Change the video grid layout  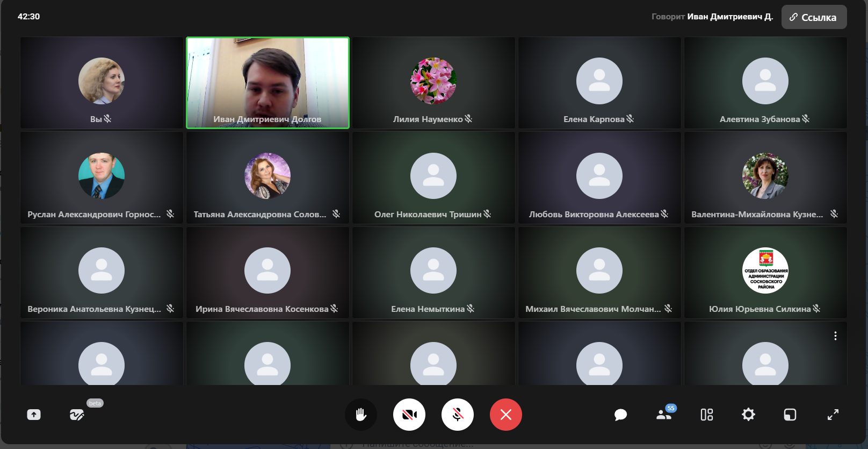[706, 415]
